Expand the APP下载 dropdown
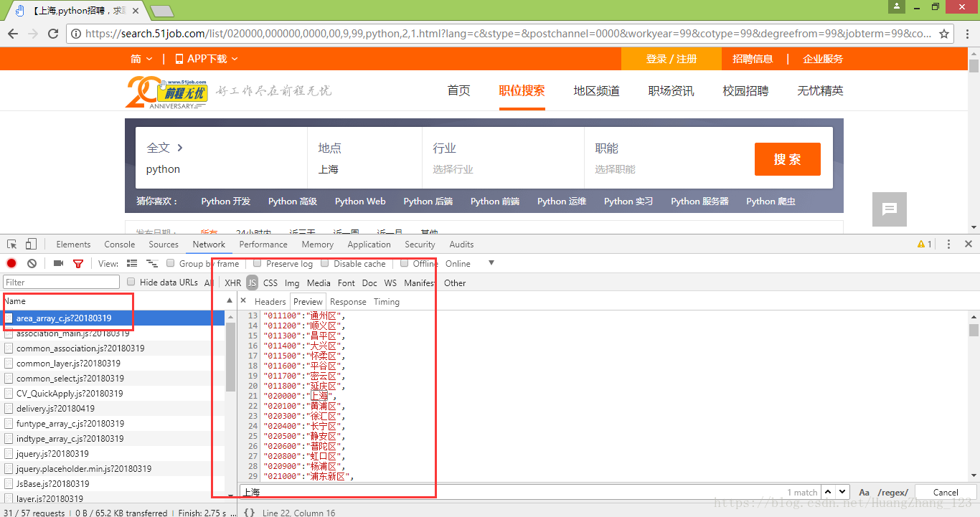The width and height of the screenshot is (980, 517). pos(207,59)
